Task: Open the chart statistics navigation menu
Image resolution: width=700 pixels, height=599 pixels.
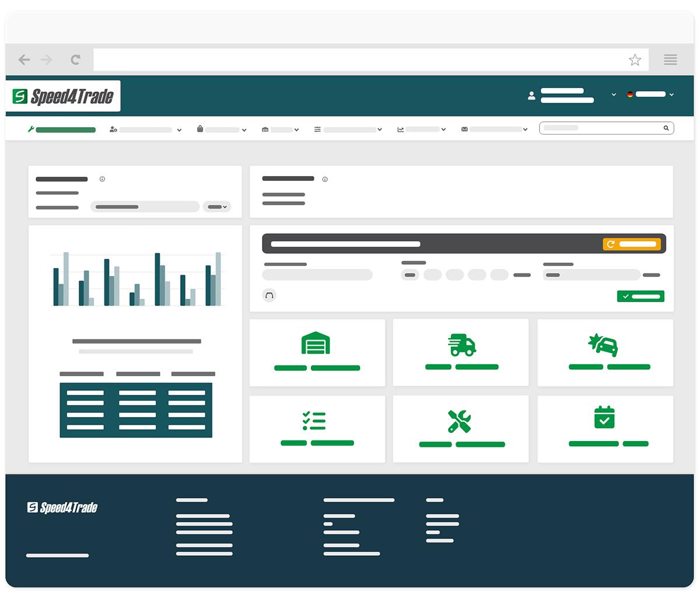Action: 421,129
